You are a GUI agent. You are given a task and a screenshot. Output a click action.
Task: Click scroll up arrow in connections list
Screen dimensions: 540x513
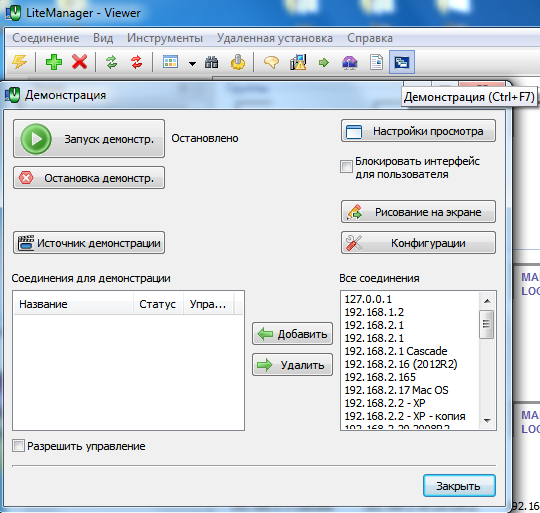(x=487, y=301)
